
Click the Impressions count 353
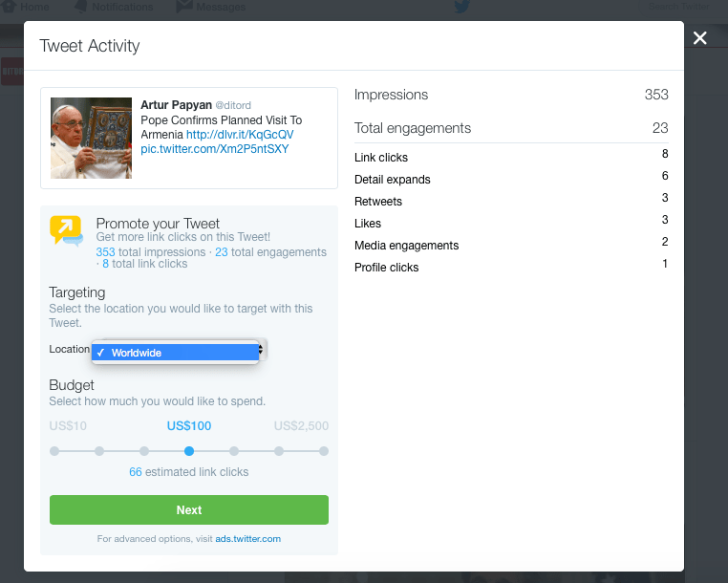(656, 95)
